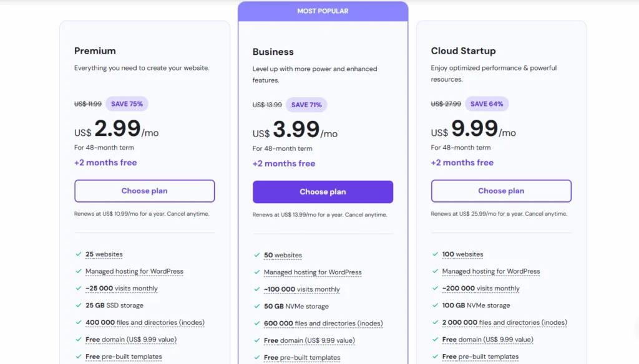Click the Premium plan title
This screenshot has height=364, width=639.
[x=95, y=51]
